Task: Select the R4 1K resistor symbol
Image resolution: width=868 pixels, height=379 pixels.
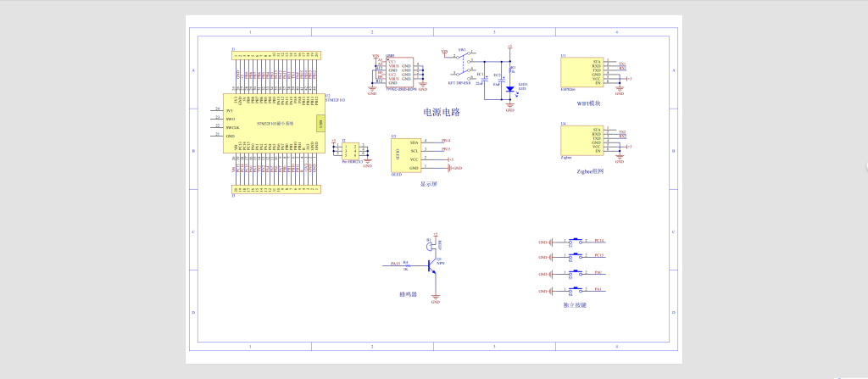Action: (x=408, y=265)
